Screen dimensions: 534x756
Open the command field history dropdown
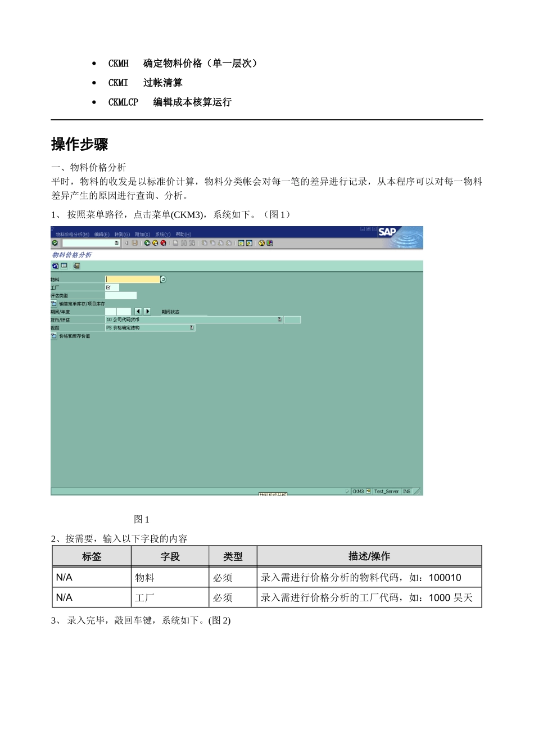[116, 243]
